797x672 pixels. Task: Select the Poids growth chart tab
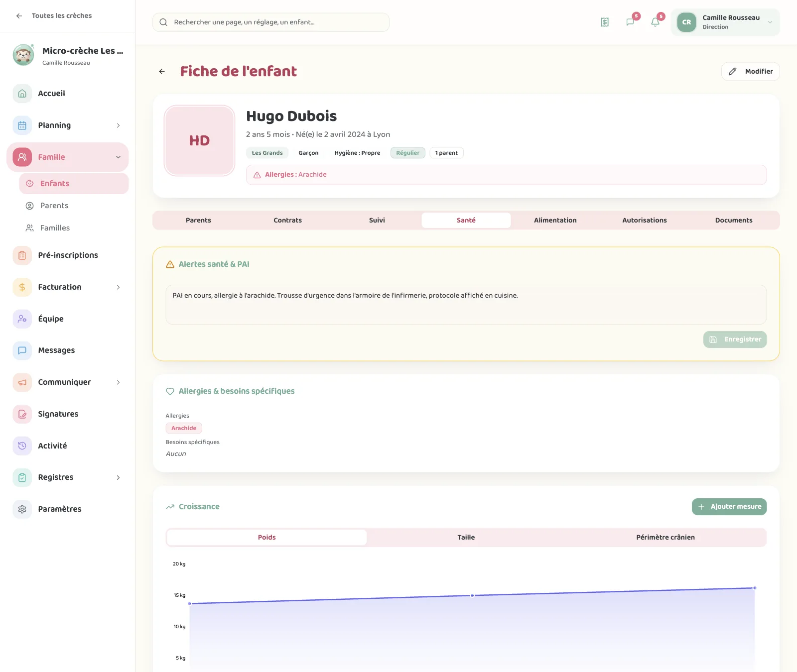point(267,538)
